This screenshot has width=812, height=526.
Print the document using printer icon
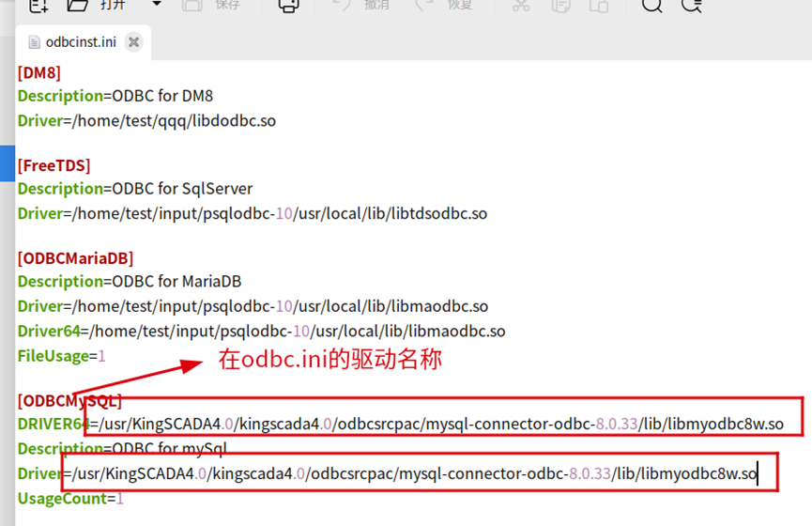288,6
